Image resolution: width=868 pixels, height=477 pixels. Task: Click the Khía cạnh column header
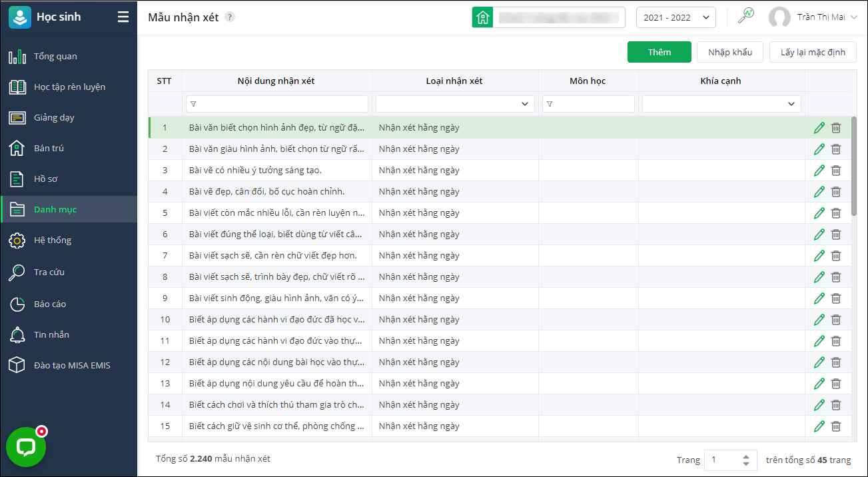click(x=721, y=81)
